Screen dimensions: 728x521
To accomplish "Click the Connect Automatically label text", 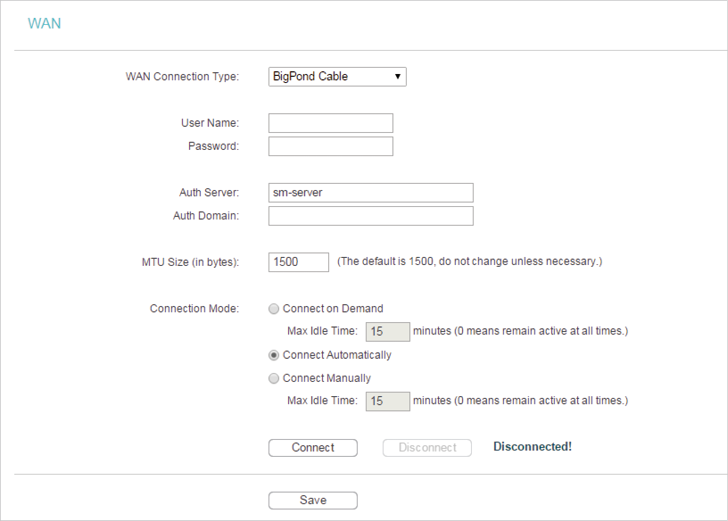I will [x=337, y=355].
